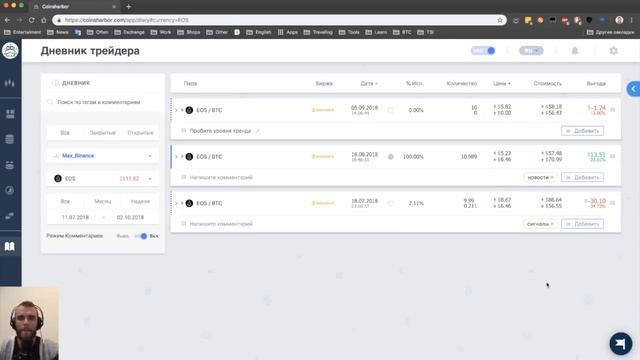The height and width of the screenshot is (360, 640).
Task: Click the notification bell icon
Action: pos(575,51)
